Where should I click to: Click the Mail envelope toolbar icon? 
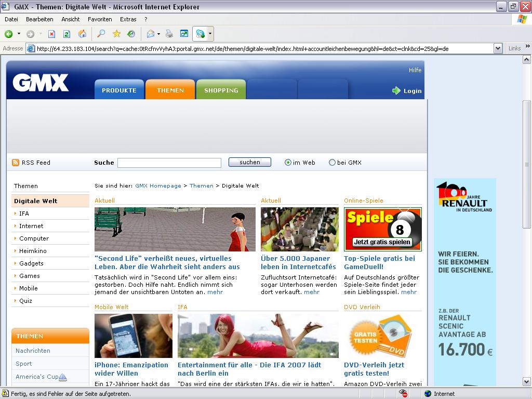click(x=151, y=34)
